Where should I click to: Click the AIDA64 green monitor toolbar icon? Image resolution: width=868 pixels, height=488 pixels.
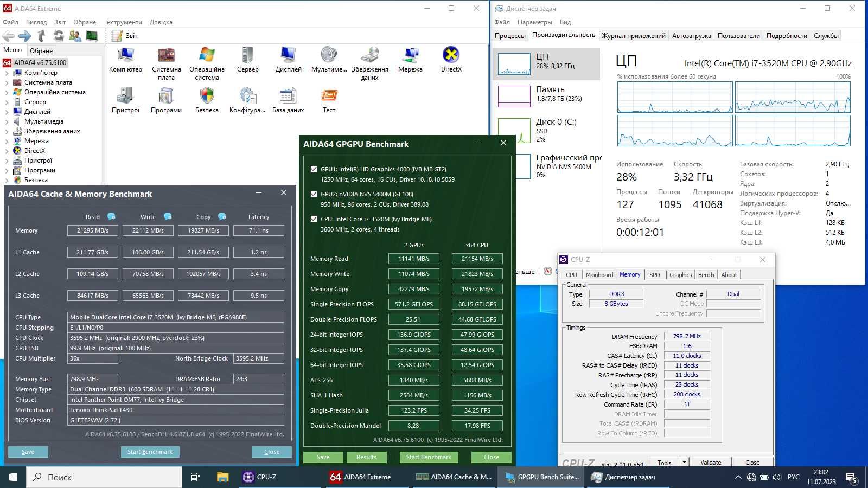[x=92, y=36]
